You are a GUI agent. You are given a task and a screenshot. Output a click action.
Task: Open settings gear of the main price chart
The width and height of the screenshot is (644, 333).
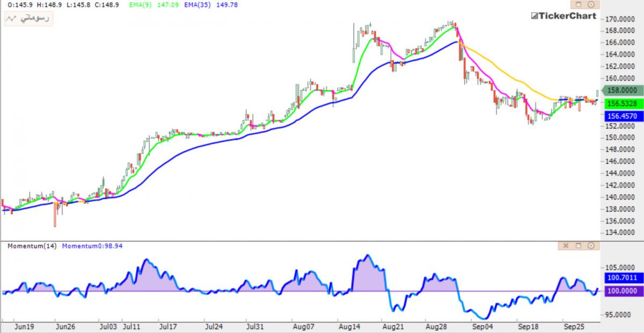591,4
